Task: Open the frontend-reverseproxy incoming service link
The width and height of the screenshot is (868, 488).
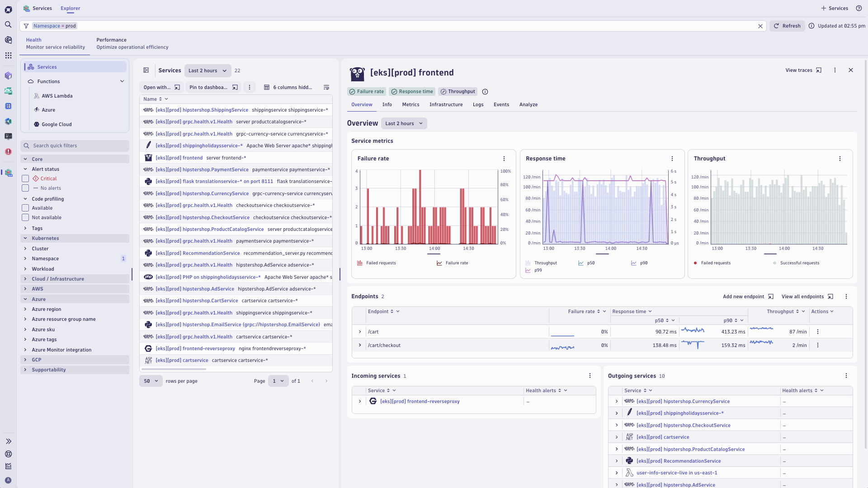Action: tap(420, 401)
